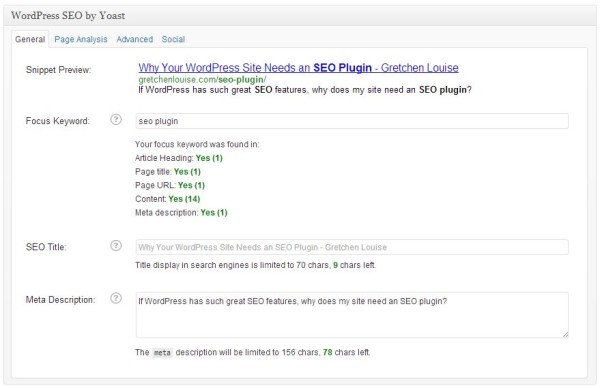Open the Advanced tab

click(135, 39)
